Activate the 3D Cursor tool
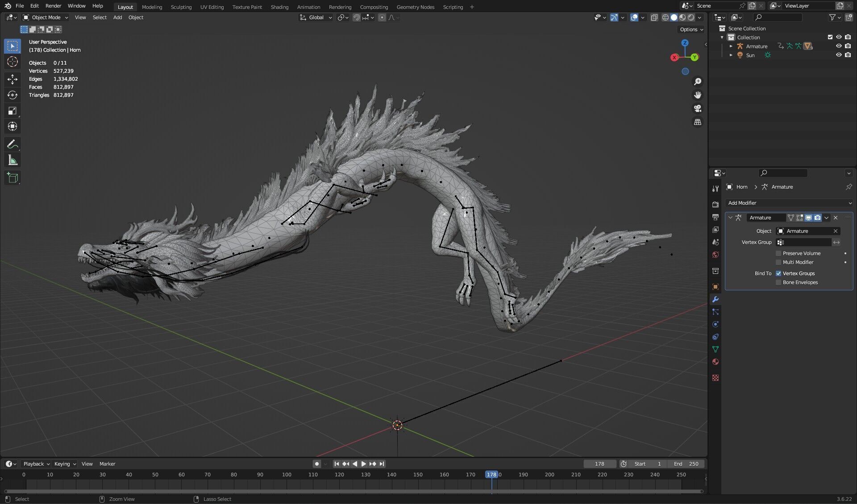The height and width of the screenshot is (504, 857). [12, 62]
